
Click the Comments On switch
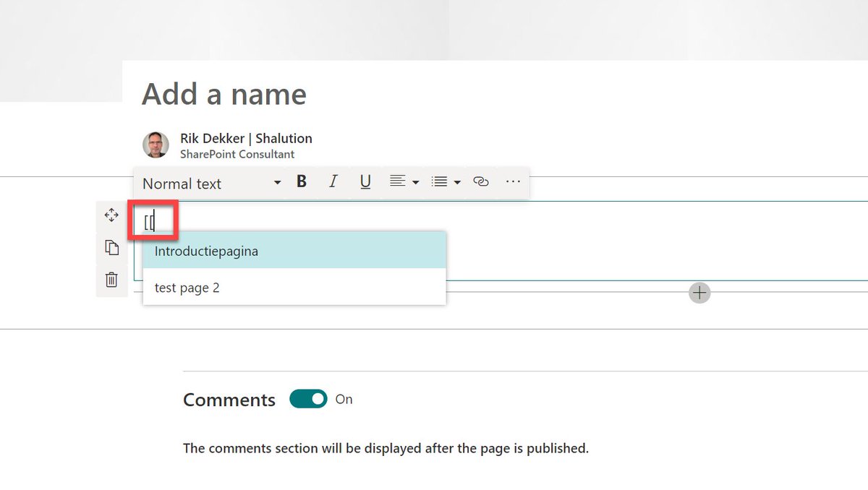tap(307, 398)
